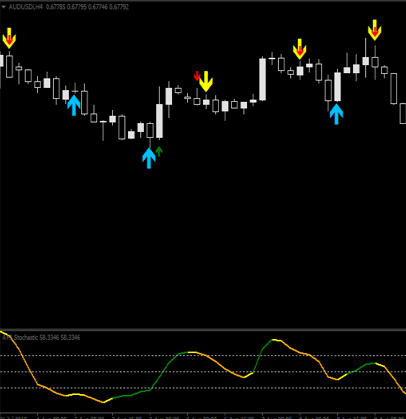This screenshot has width=406, height=419.
Task: Click the leftmost yellow-red sell arrow
Action: coord(9,38)
